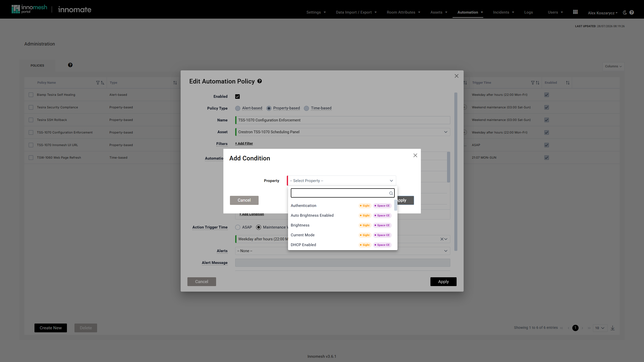Go to last page of results
The image size is (644, 362).
[x=589, y=328]
